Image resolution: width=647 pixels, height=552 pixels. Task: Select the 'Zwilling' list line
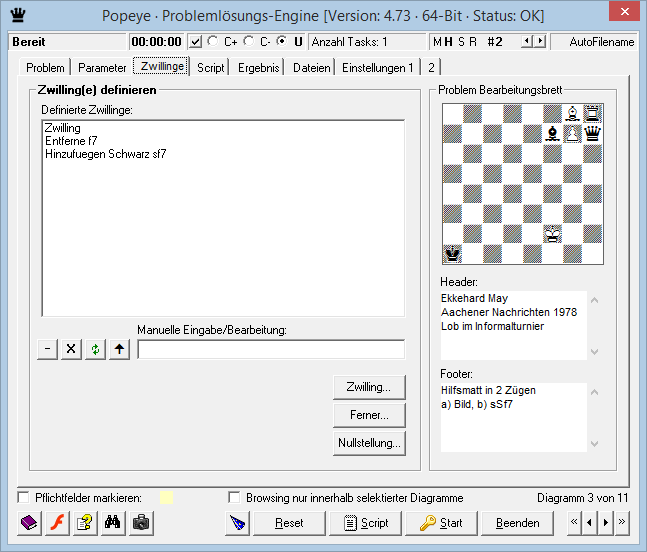[62, 128]
